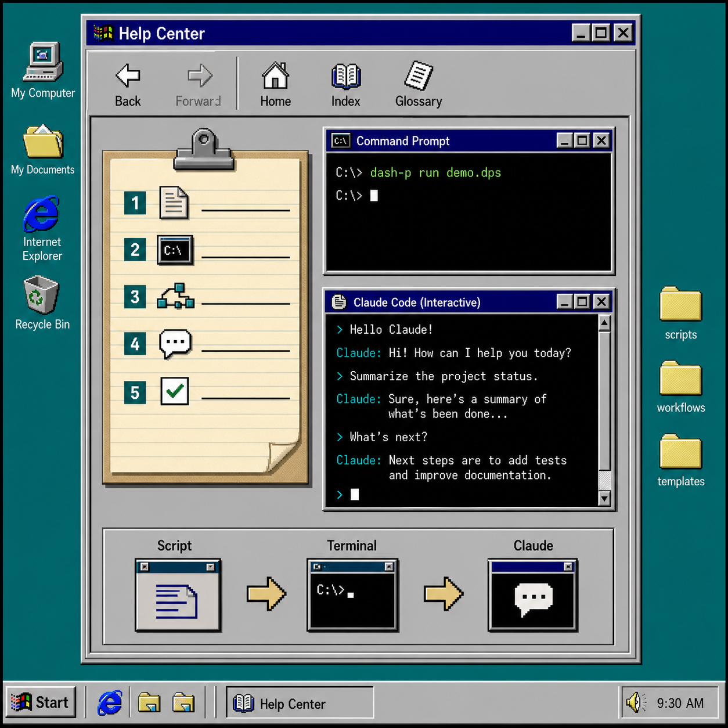
Task: Maximize the Command Prompt window
Action: click(x=582, y=140)
